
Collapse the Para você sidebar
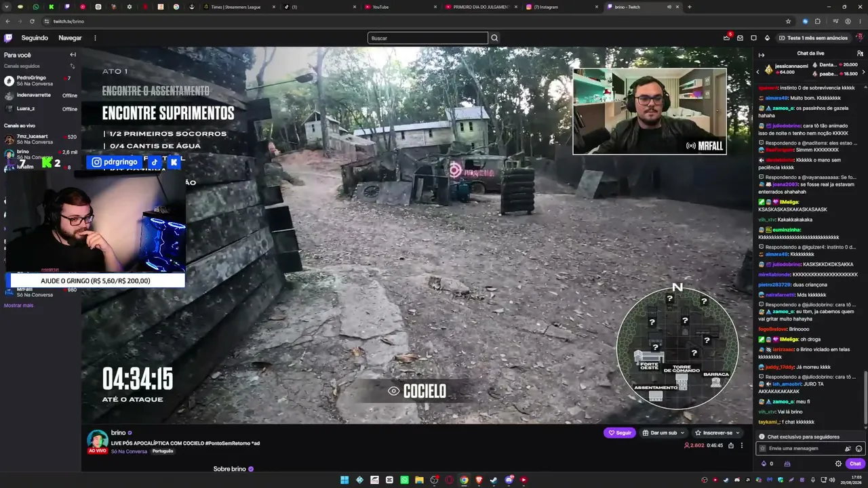point(73,55)
